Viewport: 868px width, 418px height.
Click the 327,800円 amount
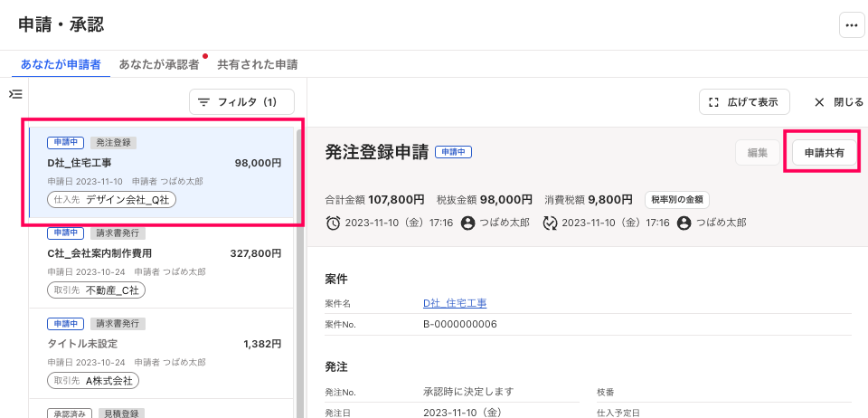[x=256, y=253]
